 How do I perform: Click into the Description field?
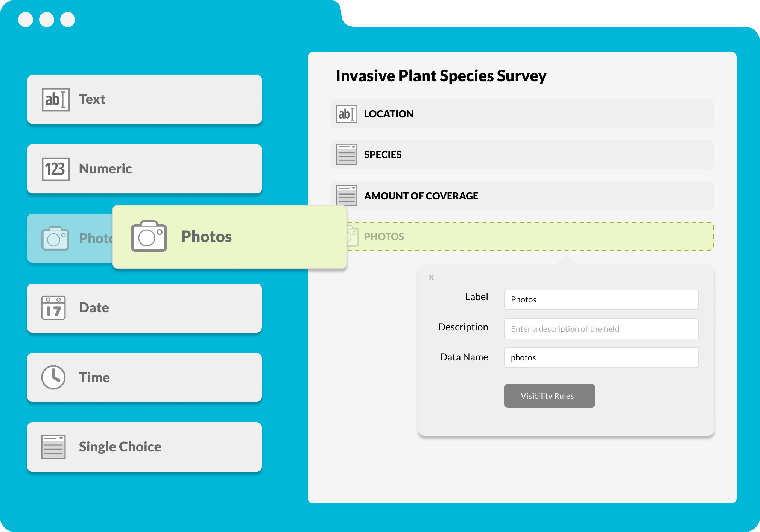coord(601,329)
